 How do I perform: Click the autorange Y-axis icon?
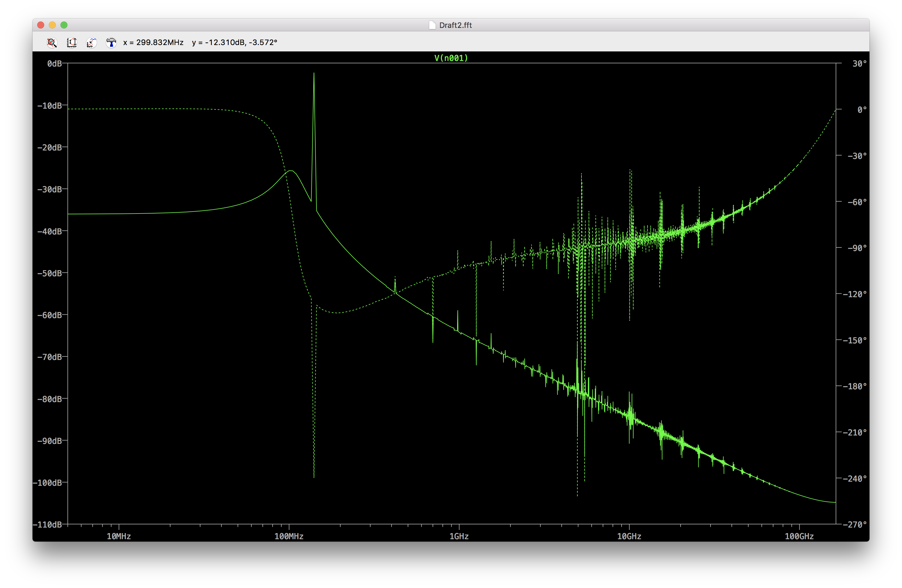tap(71, 42)
